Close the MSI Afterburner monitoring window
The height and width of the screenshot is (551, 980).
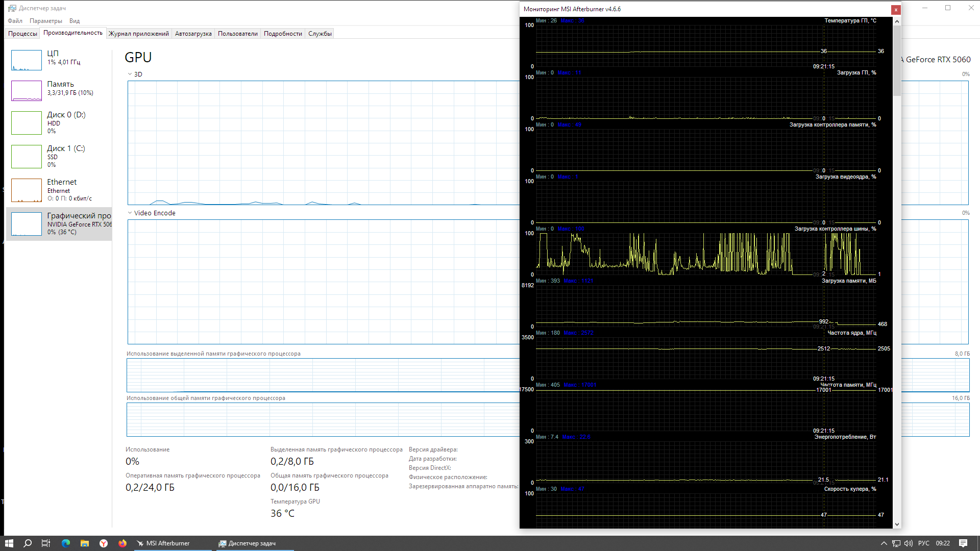(896, 10)
